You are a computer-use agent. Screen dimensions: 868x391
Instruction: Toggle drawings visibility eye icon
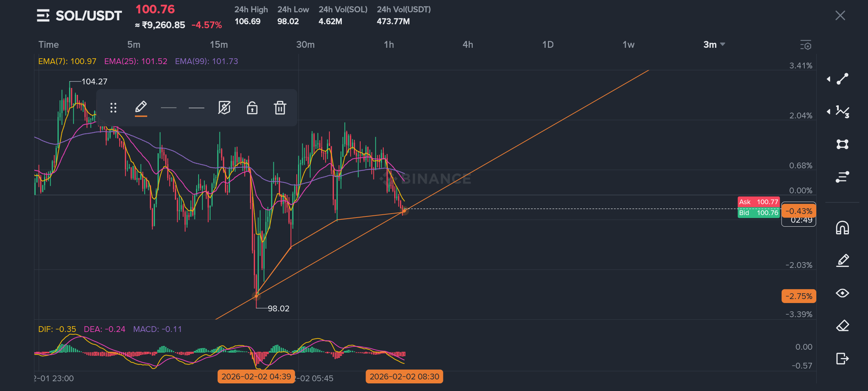842,293
